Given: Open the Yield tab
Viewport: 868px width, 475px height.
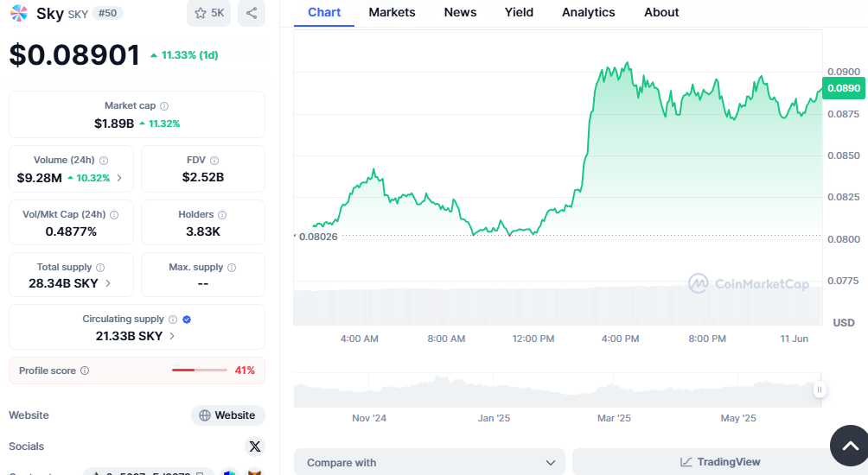Looking at the screenshot, I should point(519,13).
